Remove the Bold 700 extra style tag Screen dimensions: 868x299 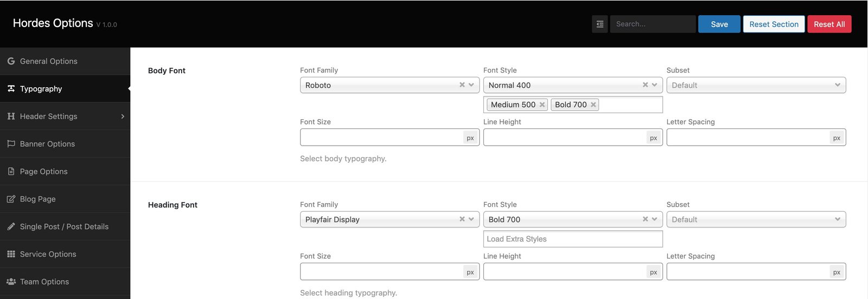point(593,105)
